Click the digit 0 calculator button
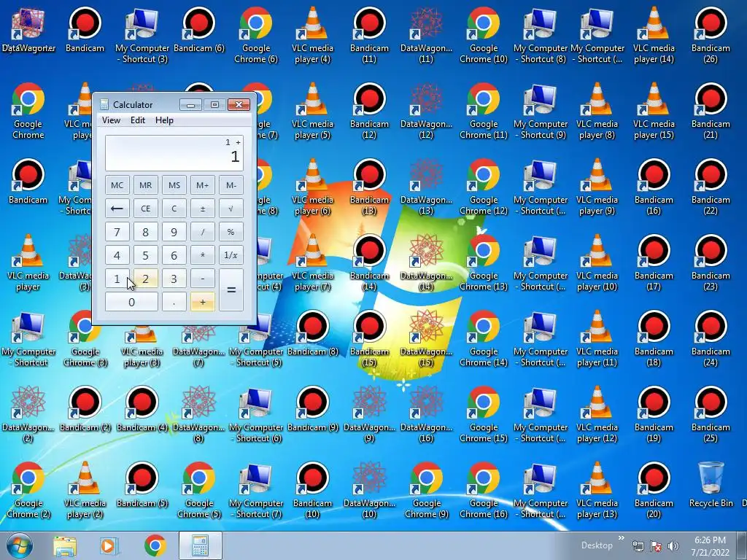 click(x=131, y=302)
